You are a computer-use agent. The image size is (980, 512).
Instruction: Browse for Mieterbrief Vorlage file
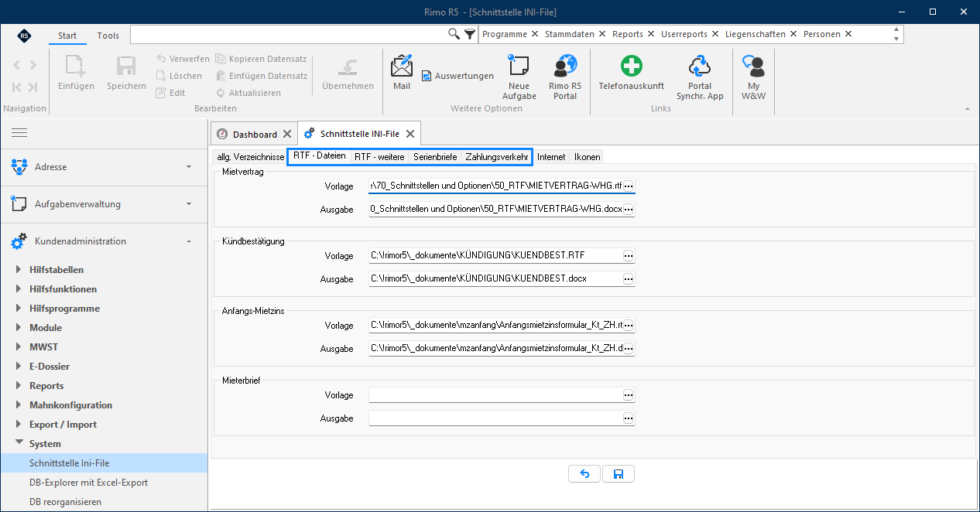[x=629, y=395]
